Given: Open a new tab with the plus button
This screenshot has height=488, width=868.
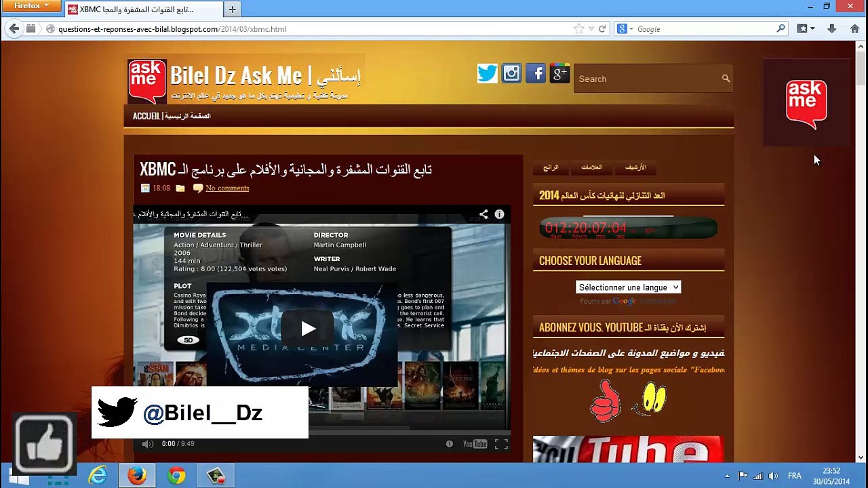Looking at the screenshot, I should (232, 9).
